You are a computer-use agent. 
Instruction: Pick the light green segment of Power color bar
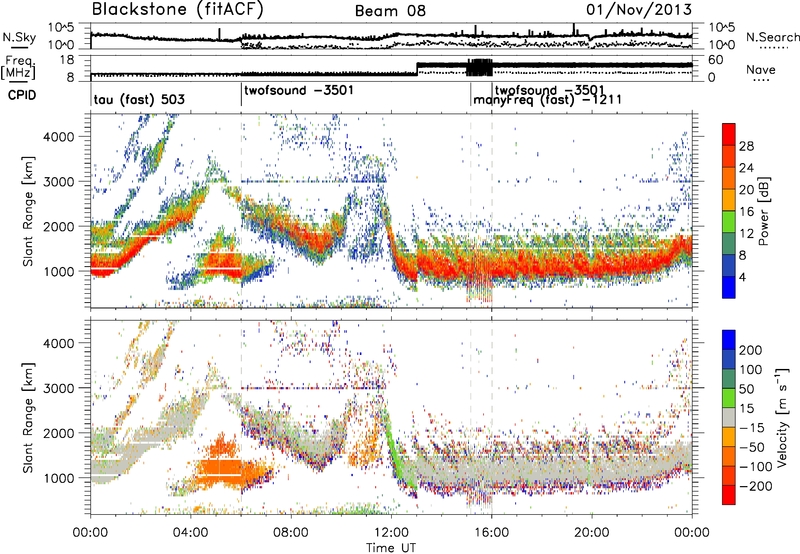(x=729, y=222)
